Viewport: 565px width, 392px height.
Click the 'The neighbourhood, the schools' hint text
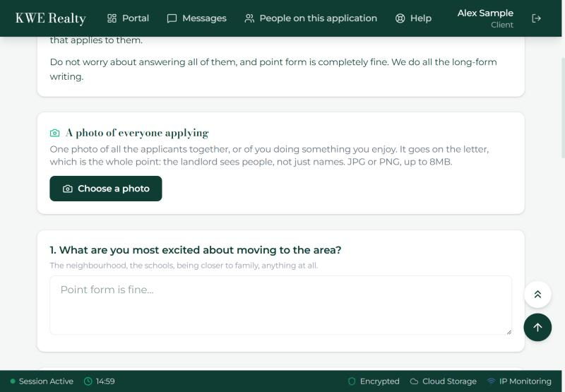pyautogui.click(x=184, y=266)
